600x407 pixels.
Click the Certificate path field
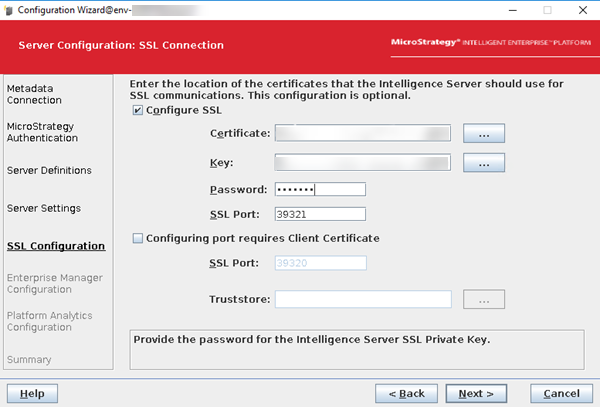[363, 133]
